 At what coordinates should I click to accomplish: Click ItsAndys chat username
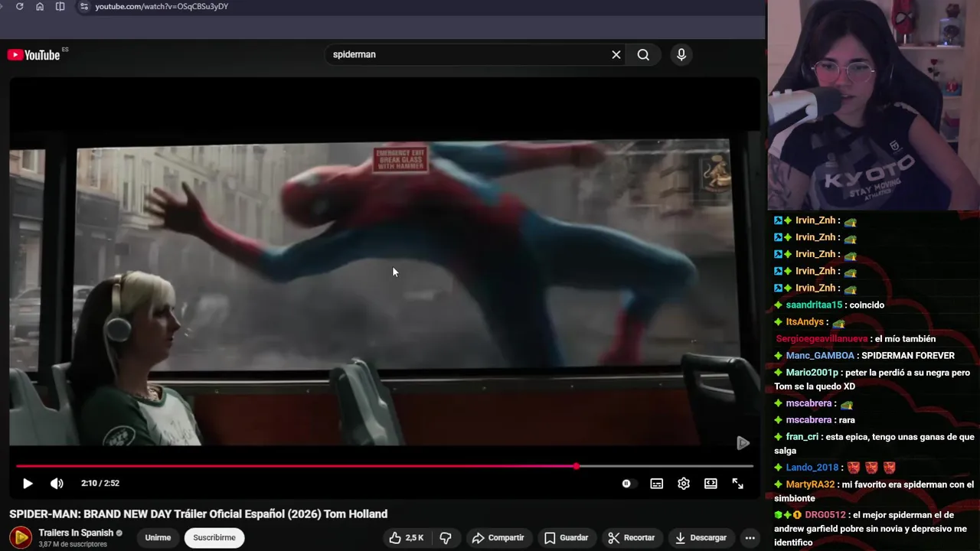805,322
